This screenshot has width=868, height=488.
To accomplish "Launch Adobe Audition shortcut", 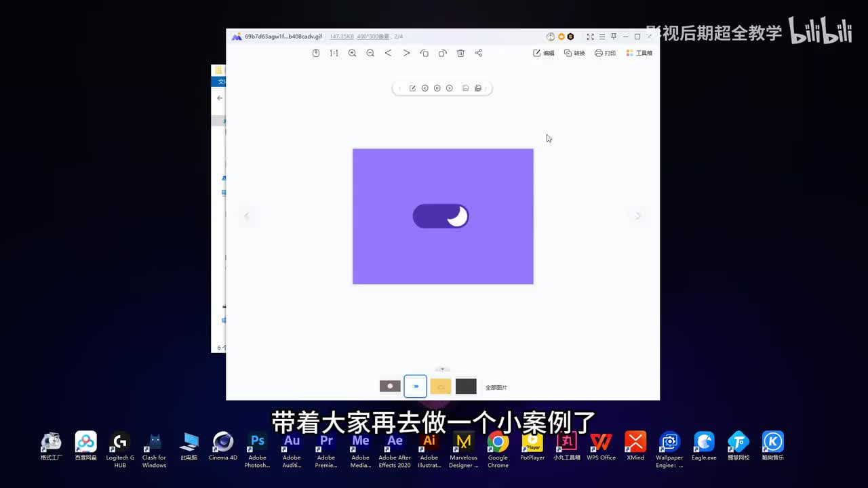I will [292, 450].
